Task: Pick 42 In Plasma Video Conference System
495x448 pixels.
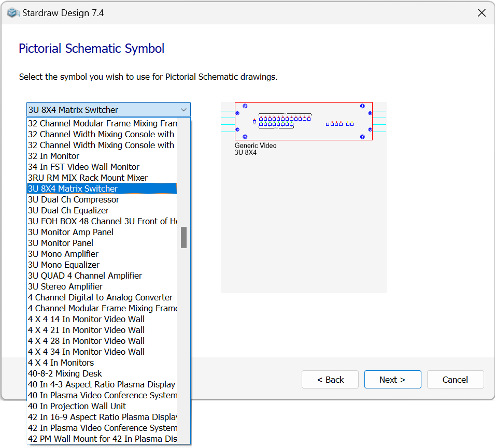Action: pyautogui.click(x=102, y=428)
